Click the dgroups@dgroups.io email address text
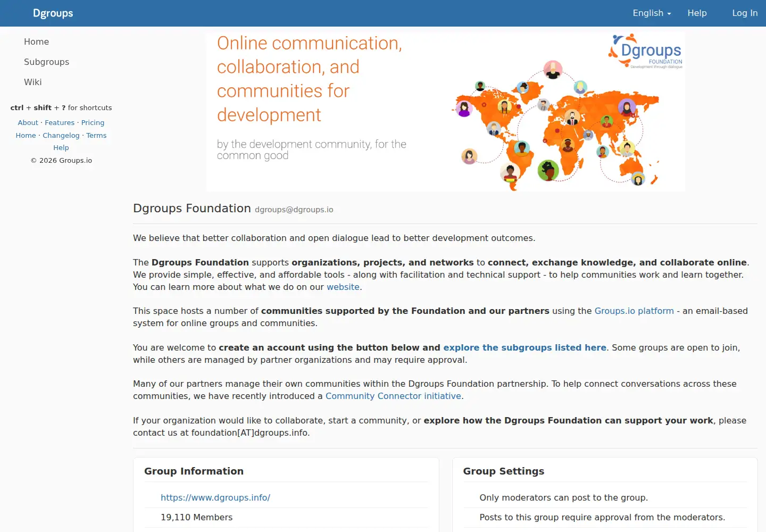 294,210
